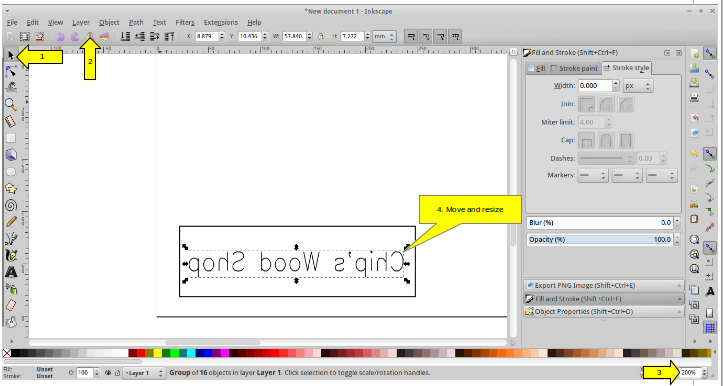Choose the Ellipse tool in toolbox
723x386 pixels.
tap(11, 172)
